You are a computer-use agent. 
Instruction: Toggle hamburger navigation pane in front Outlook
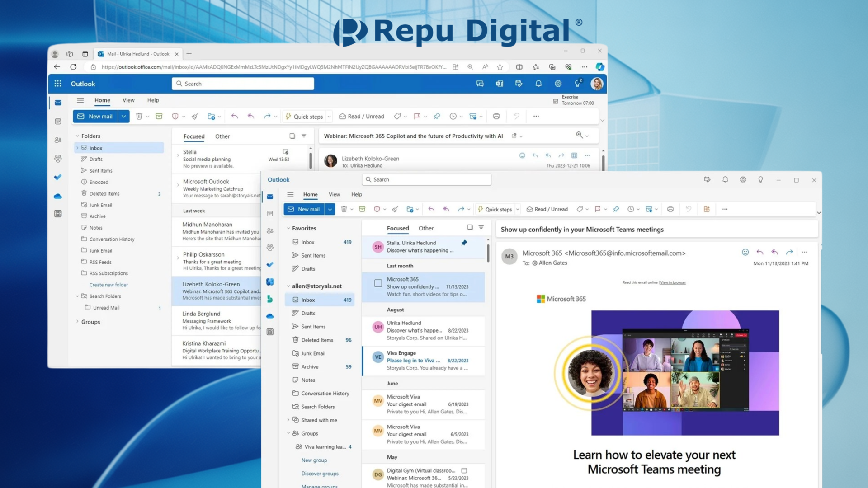point(290,194)
